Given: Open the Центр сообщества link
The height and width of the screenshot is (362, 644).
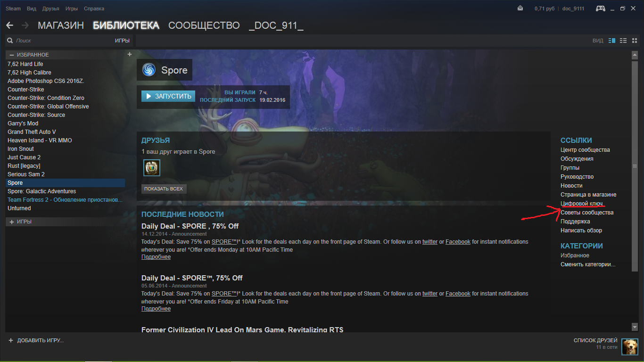Looking at the screenshot, I should coord(585,150).
